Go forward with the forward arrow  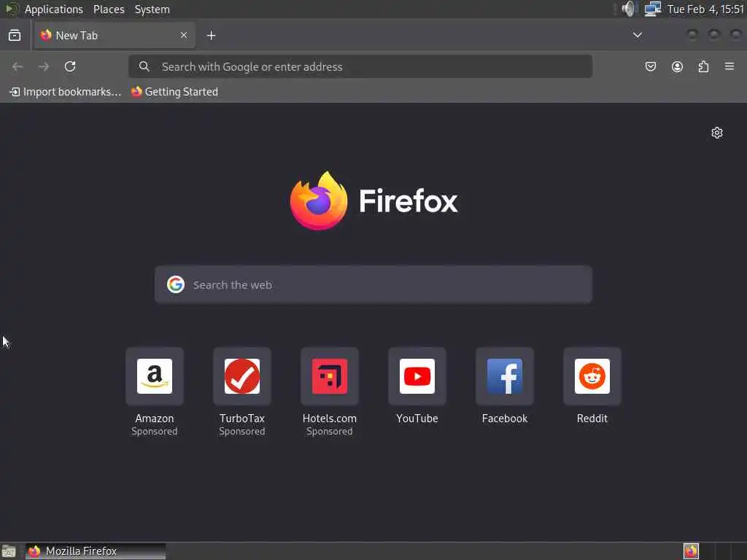pos(44,66)
